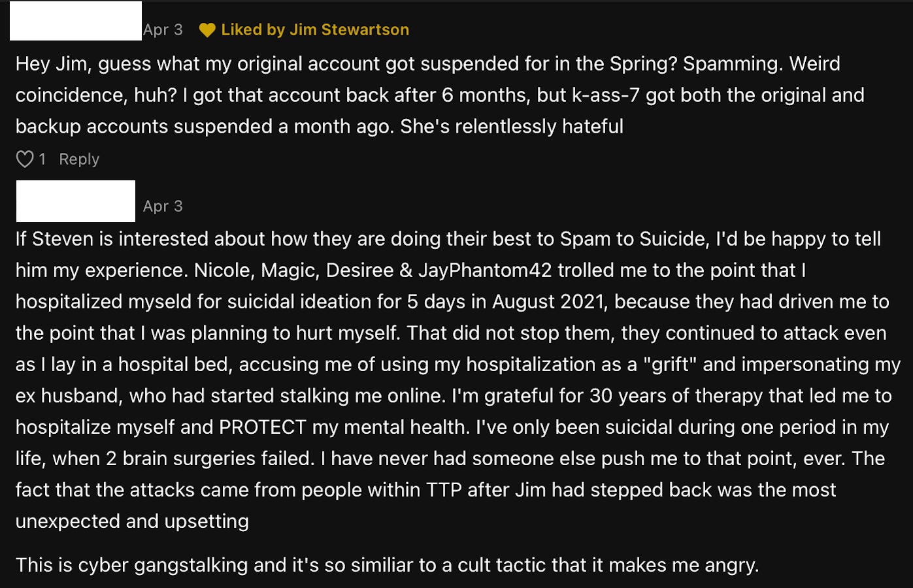Screen dimensions: 913x588
Task: Open the first comment's Apr 3 timestamp
Action: pyautogui.click(x=163, y=30)
